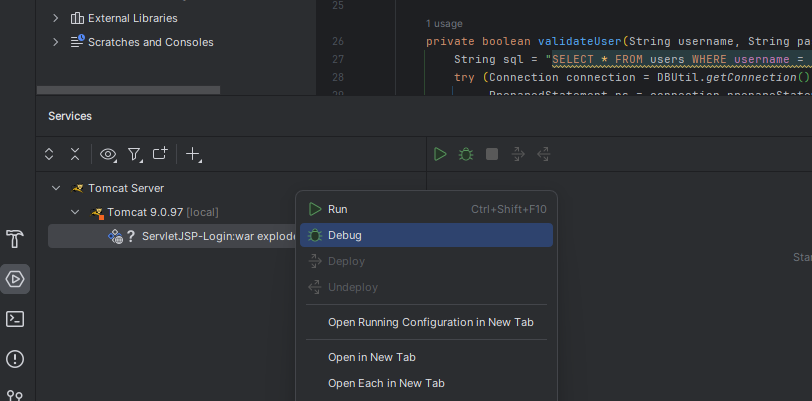Expand the External Libraries node
This screenshot has height=401, width=812.
55,18
